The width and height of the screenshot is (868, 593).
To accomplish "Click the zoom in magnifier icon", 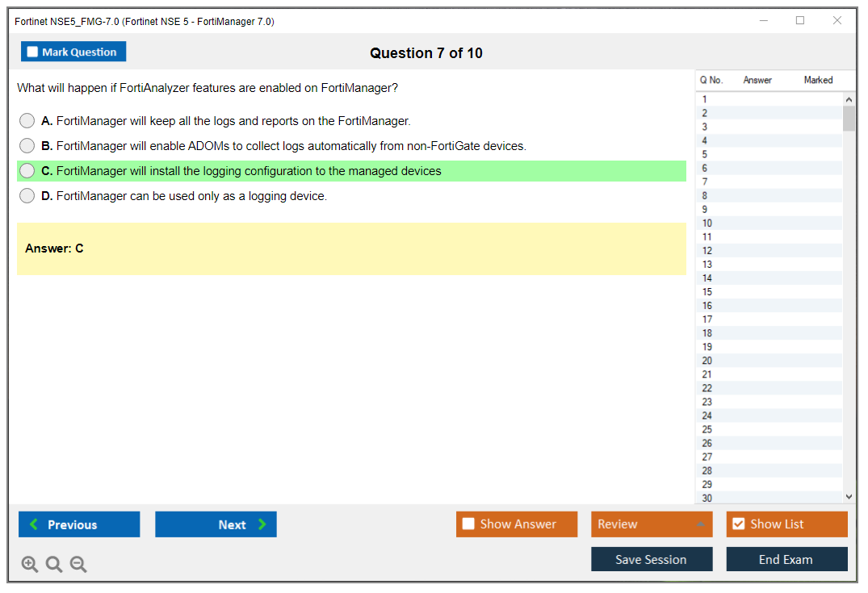I will click(30, 565).
